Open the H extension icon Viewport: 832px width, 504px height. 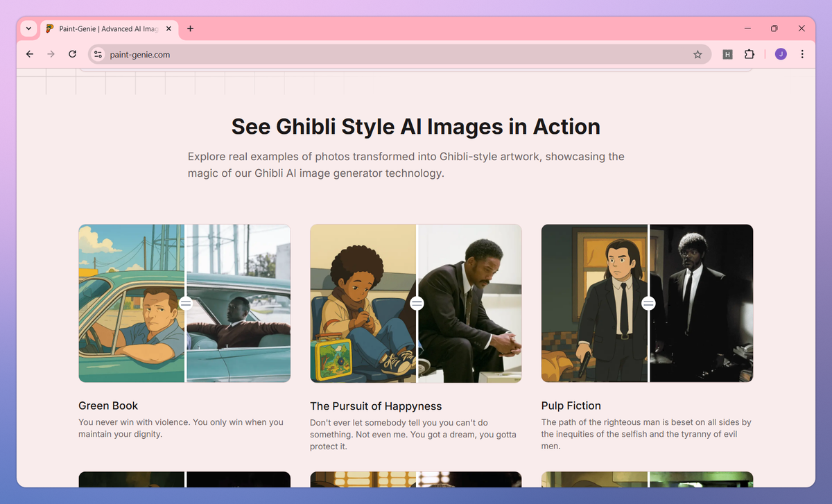click(727, 54)
